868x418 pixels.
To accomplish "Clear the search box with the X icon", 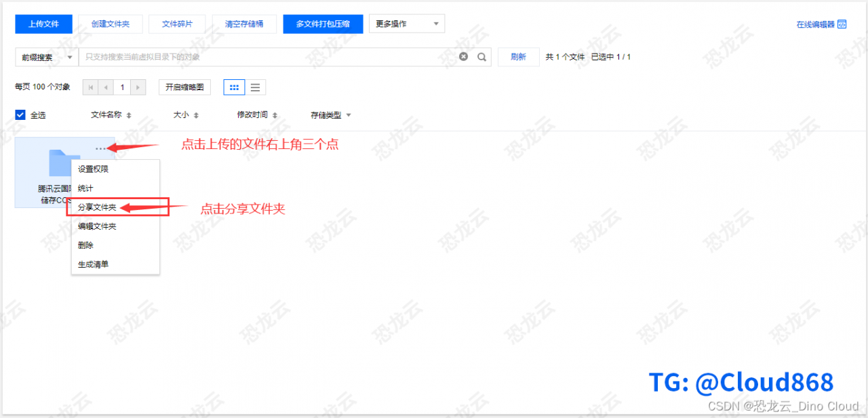I will (x=463, y=57).
